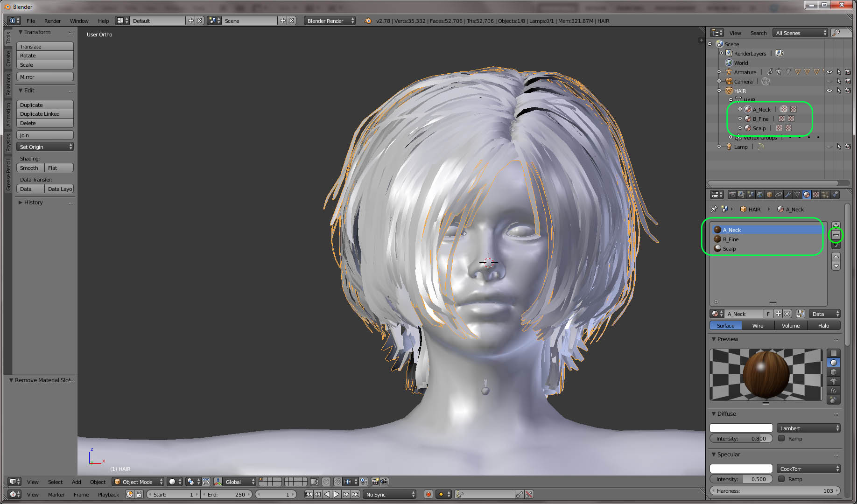Screen dimensions: 857x504
Task: Open the Particles properties tab (sparkle icon)
Action: (x=825, y=195)
